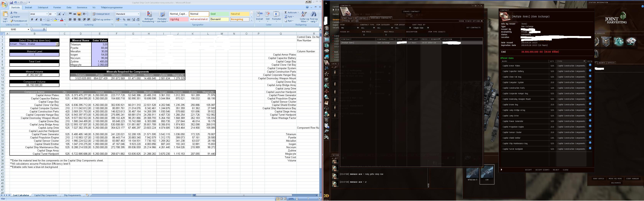The width and height of the screenshot is (644, 201).
Task: Copy selection with Kopier
Action: pos(15,17)
